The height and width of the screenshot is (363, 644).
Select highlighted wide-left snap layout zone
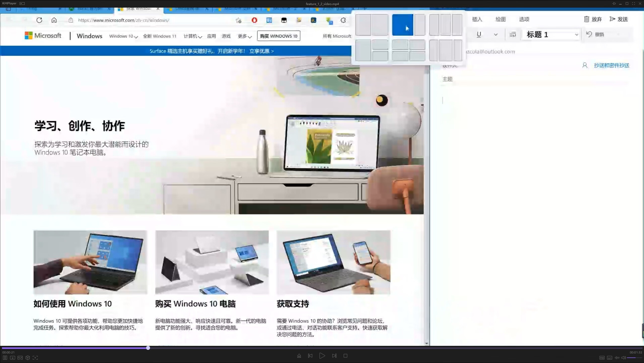click(403, 25)
